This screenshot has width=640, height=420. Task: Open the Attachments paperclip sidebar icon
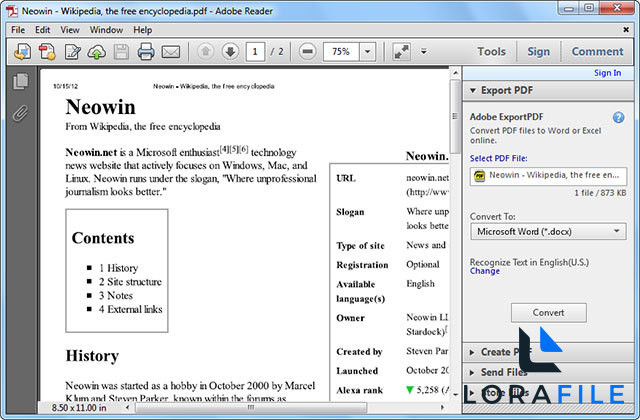20,113
